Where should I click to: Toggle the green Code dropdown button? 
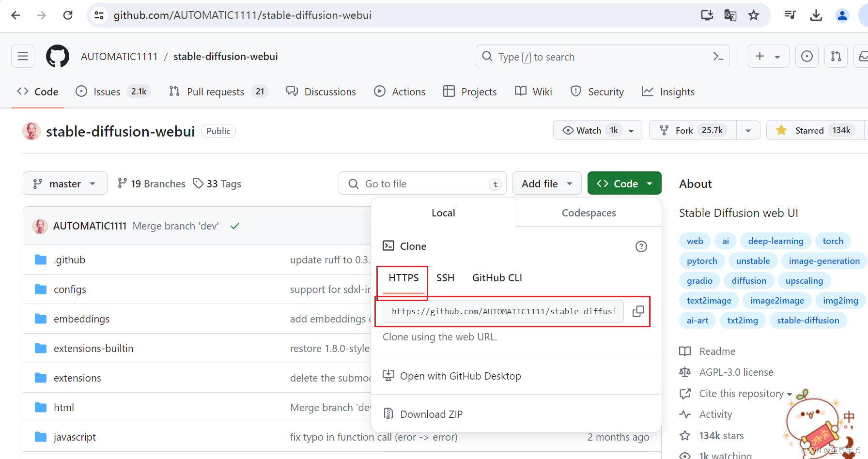point(624,184)
